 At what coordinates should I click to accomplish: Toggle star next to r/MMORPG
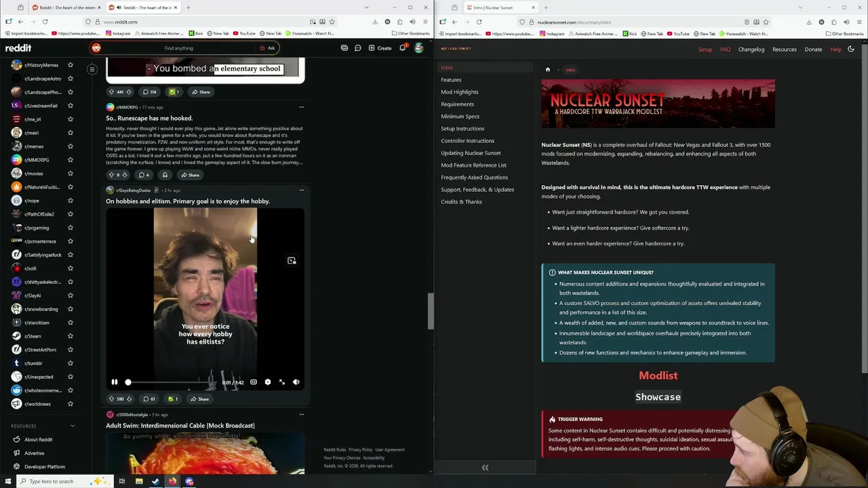pos(71,160)
